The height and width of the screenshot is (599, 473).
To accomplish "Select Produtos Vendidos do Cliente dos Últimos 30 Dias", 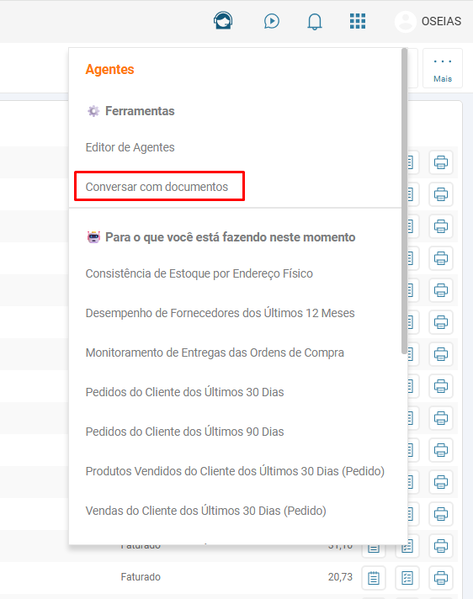I will [x=235, y=471].
